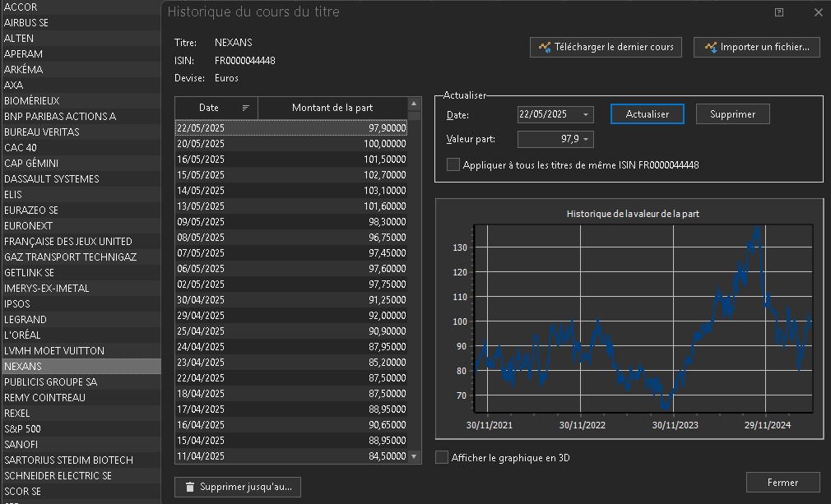Image resolution: width=831 pixels, height=504 pixels.
Task: Click the Actualiser button
Action: 647,113
